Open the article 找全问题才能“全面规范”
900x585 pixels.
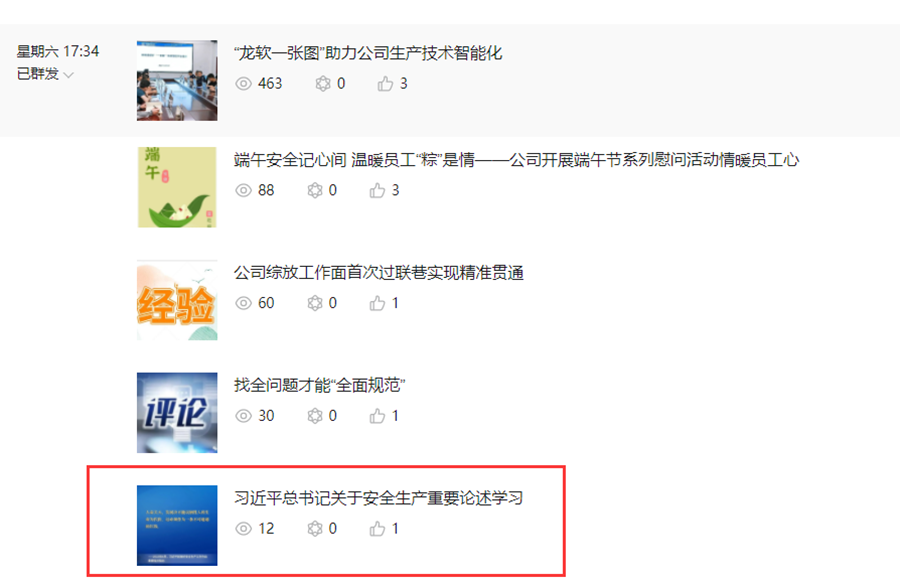coord(319,385)
